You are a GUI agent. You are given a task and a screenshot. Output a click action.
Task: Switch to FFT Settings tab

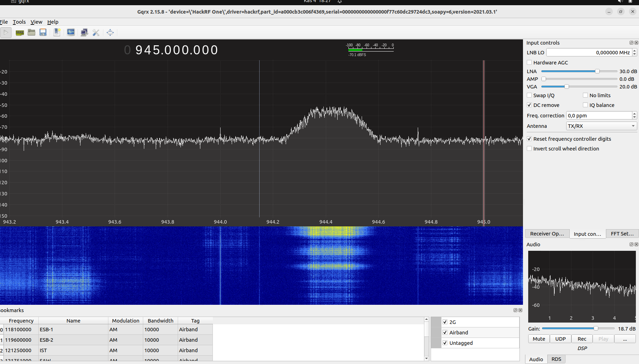pos(622,234)
